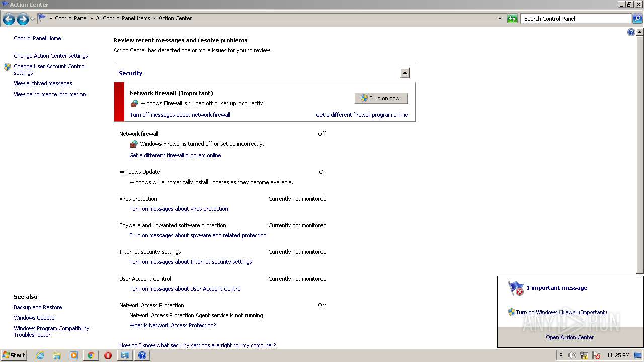Image resolution: width=644 pixels, height=362 pixels.
Task: Get a different firewall program online under Network firewall
Action: click(175, 155)
